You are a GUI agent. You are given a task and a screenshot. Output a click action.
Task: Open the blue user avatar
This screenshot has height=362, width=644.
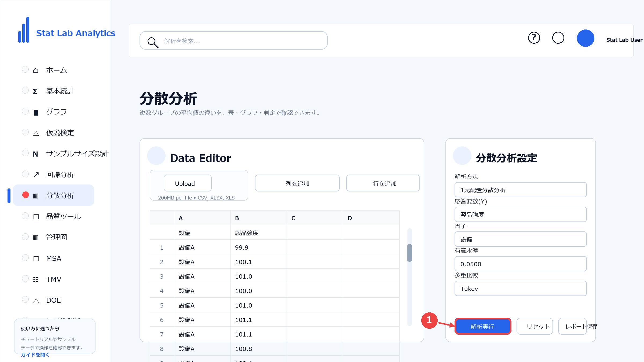pyautogui.click(x=586, y=38)
